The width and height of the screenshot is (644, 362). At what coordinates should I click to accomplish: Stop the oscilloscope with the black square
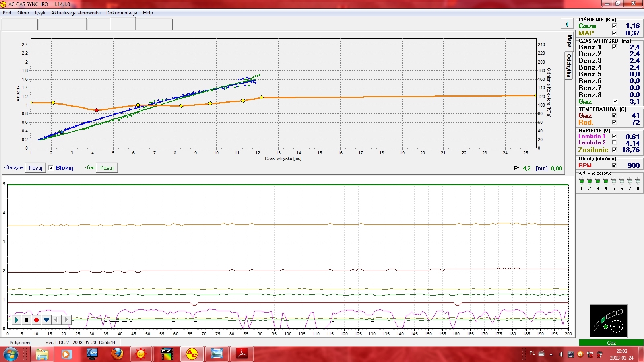pos(26,320)
